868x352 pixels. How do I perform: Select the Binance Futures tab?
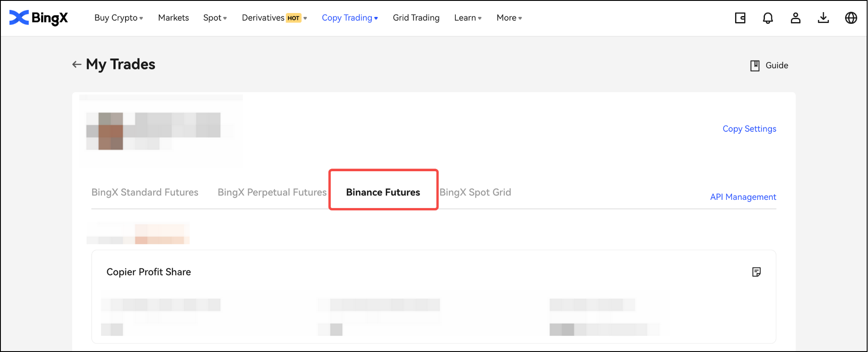click(383, 192)
